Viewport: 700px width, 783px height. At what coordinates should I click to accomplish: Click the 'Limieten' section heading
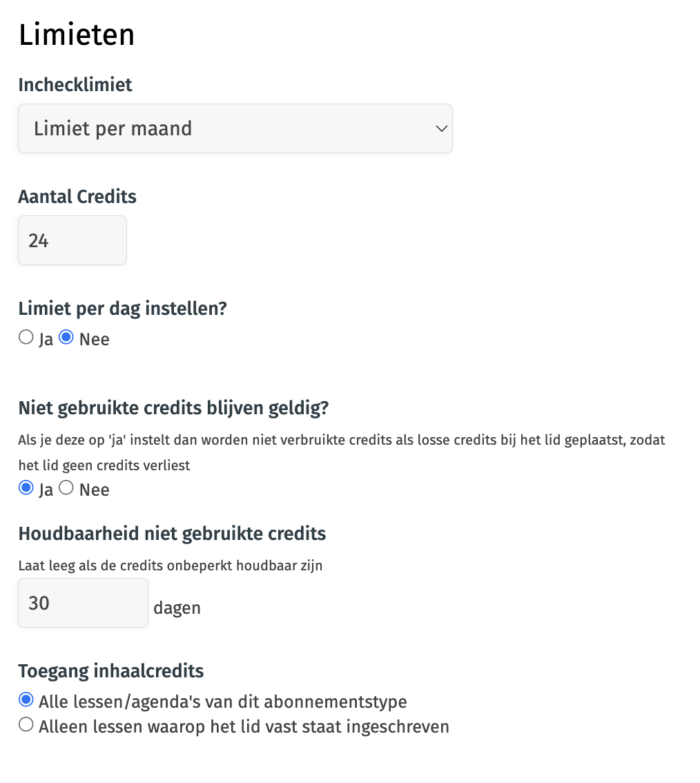click(x=77, y=35)
